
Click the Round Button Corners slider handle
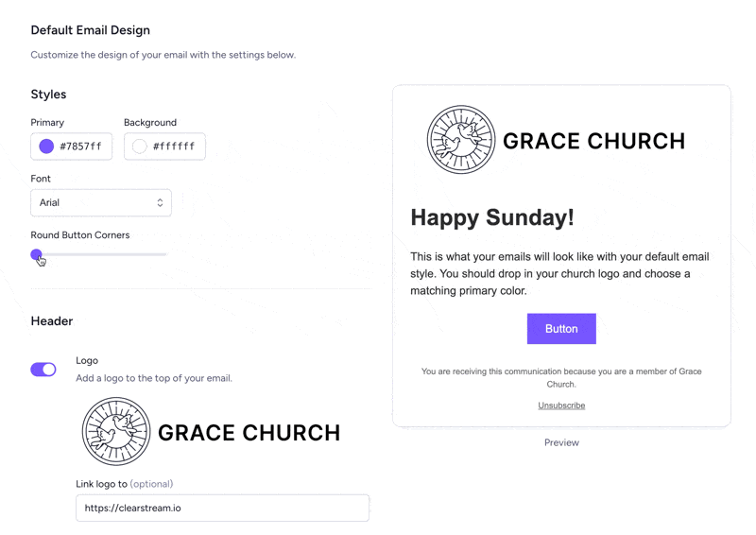point(36,254)
